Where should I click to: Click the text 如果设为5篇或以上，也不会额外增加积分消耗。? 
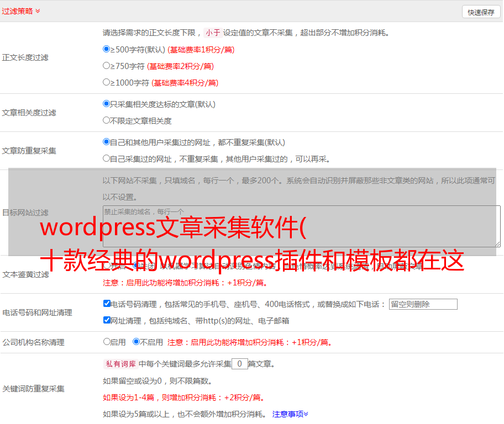pos(185,414)
